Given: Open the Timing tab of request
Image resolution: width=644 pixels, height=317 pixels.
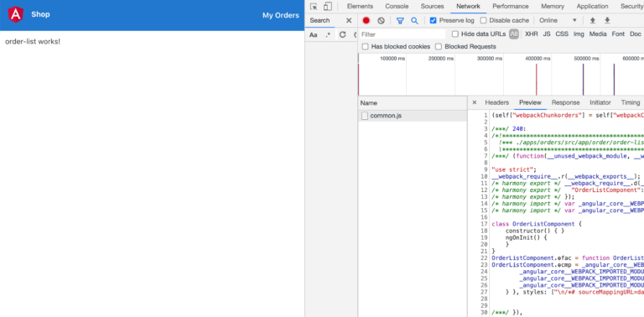Looking at the screenshot, I should tap(630, 102).
